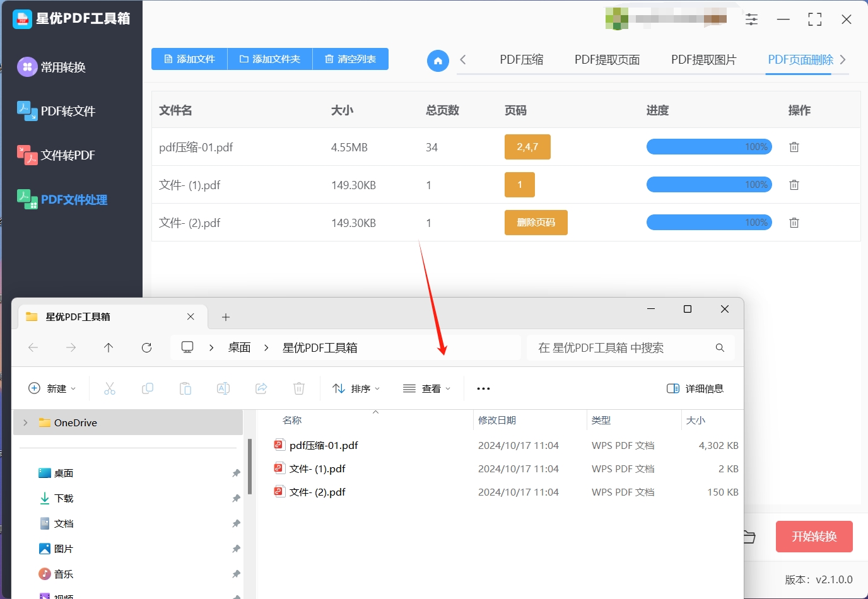The width and height of the screenshot is (868, 599).
Task: Sort by 修改日期 column header
Action: [497, 420]
